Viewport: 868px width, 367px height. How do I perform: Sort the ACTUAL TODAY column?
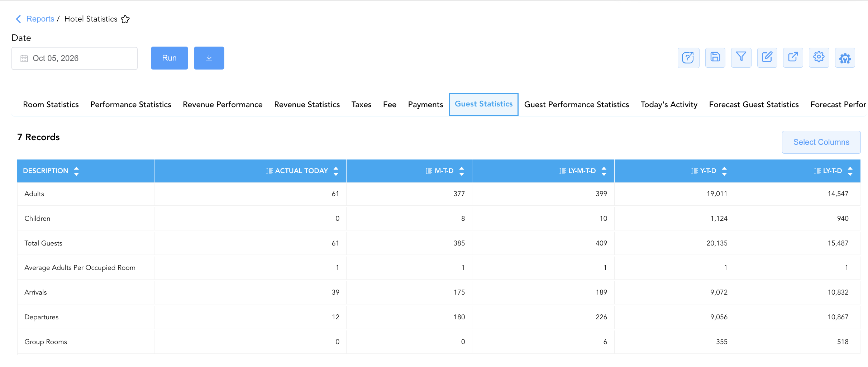pyautogui.click(x=336, y=171)
